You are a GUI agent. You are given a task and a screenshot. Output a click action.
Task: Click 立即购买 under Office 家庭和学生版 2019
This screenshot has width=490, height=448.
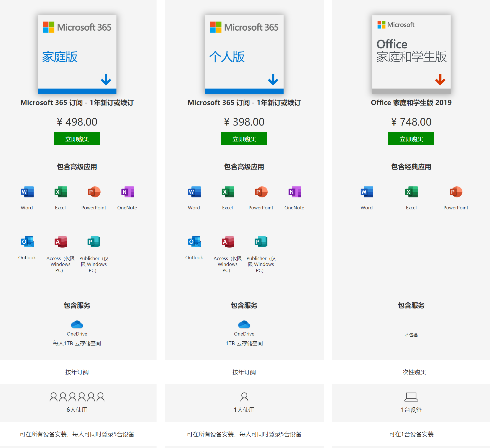click(x=411, y=138)
